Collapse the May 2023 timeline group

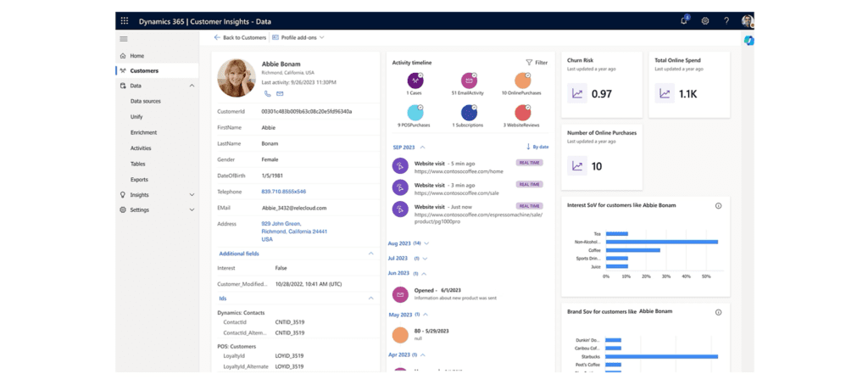coord(426,314)
